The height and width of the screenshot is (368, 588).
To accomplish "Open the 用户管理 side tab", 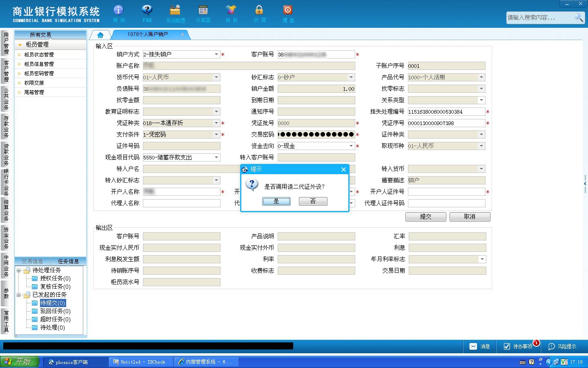I will (x=6, y=43).
